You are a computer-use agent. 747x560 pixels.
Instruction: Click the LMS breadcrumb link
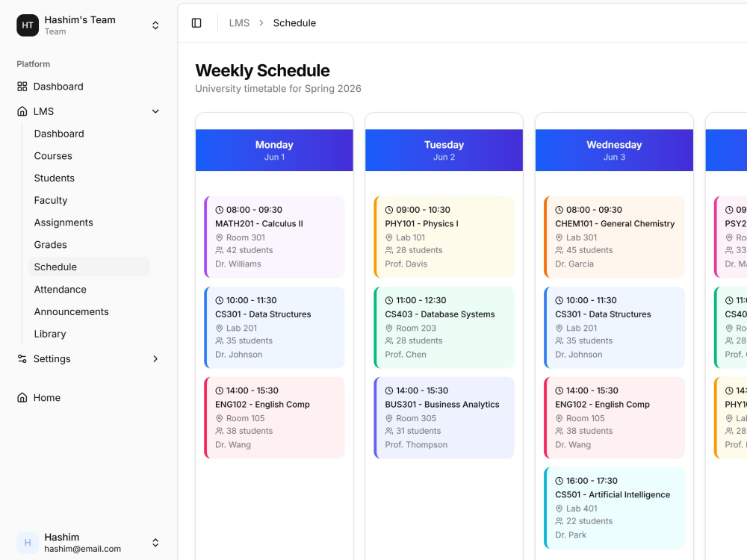239,23
